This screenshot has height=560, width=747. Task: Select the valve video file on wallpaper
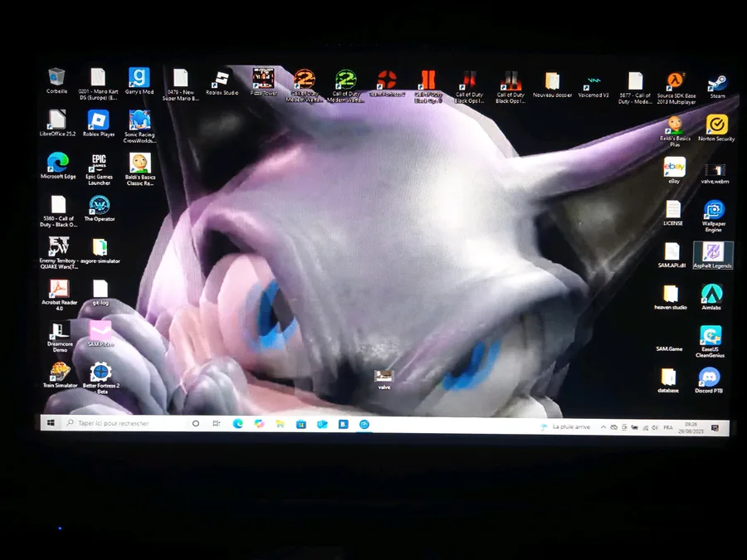384,380
